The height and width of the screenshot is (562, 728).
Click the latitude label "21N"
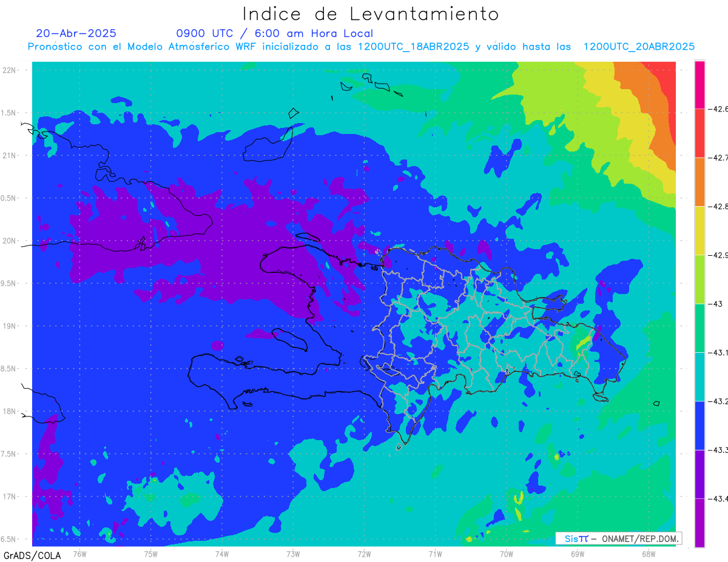(x=10, y=155)
